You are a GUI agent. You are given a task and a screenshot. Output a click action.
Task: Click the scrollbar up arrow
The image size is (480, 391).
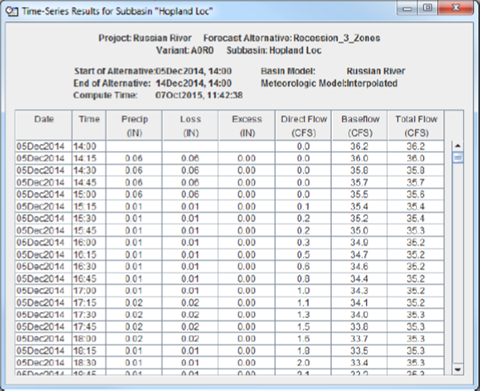click(x=457, y=146)
